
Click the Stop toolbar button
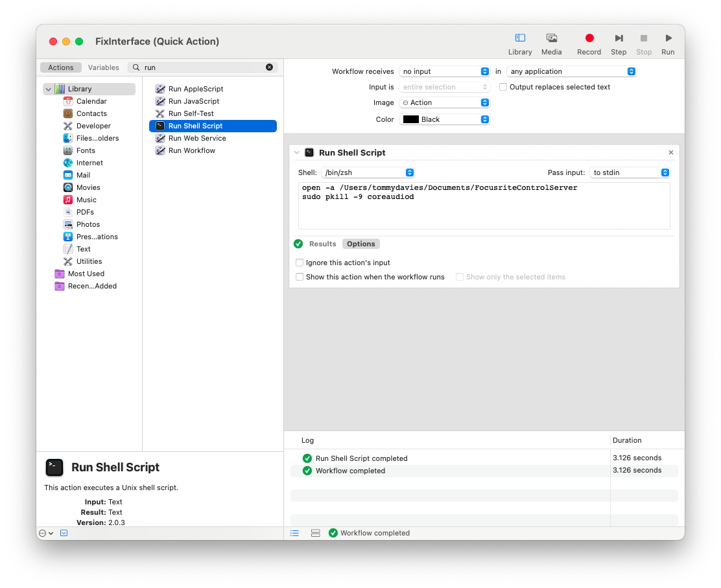click(643, 44)
